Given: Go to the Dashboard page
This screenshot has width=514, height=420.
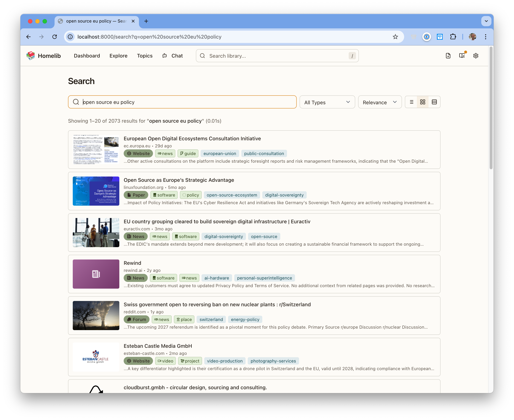Looking at the screenshot, I should click(x=87, y=56).
